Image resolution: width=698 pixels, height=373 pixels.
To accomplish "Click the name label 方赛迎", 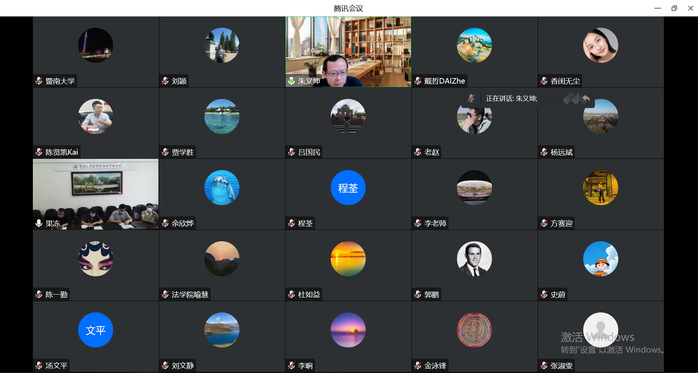I will pyautogui.click(x=561, y=223).
